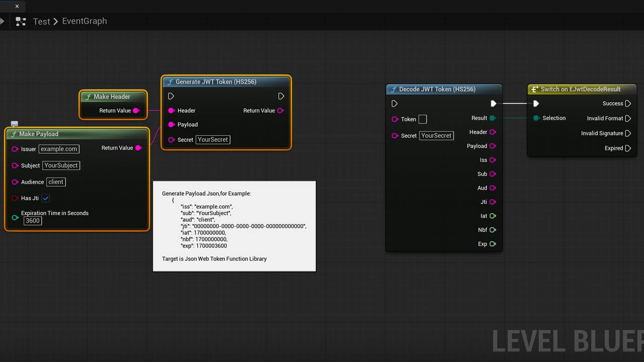The width and height of the screenshot is (644, 362).
Task: Edit the Issuer field with example.com
Action: 59,149
